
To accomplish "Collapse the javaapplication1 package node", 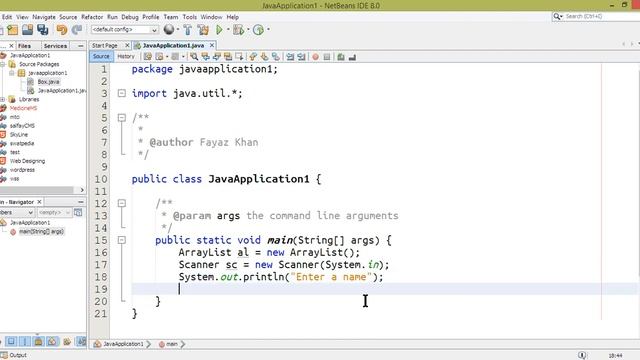I will point(12,73).
